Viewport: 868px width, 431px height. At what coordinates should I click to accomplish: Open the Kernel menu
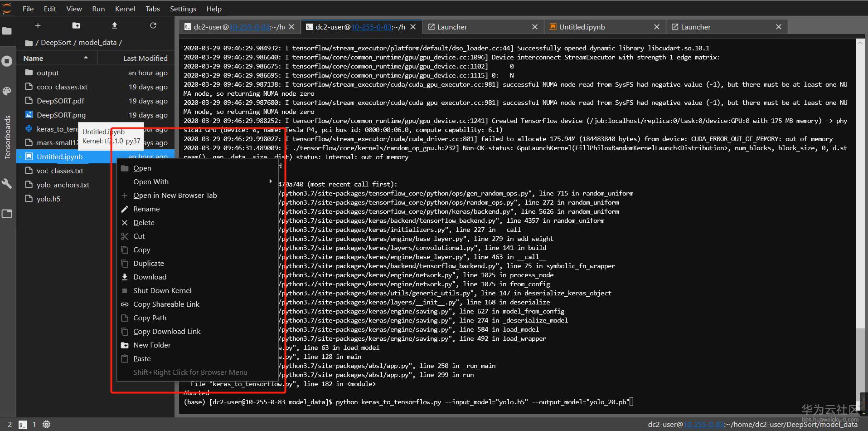125,9
